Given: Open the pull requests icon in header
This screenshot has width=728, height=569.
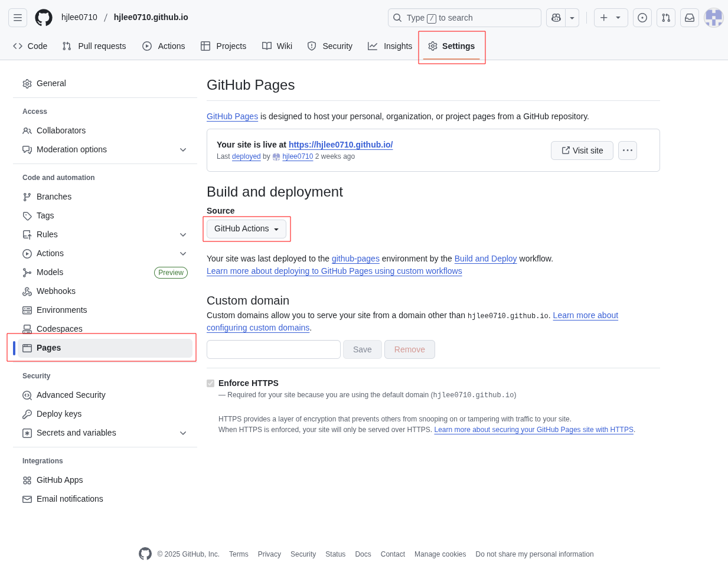Looking at the screenshot, I should click(665, 18).
